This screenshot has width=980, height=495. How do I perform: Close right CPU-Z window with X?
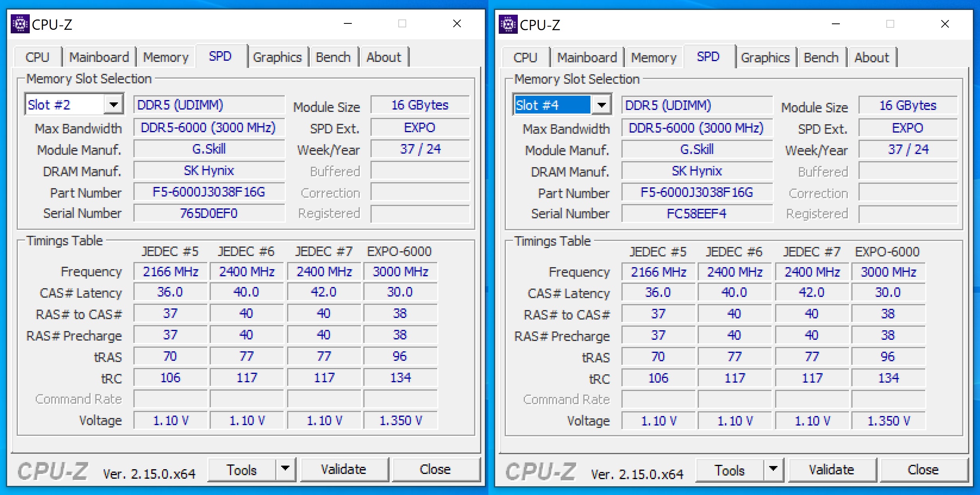coord(945,24)
